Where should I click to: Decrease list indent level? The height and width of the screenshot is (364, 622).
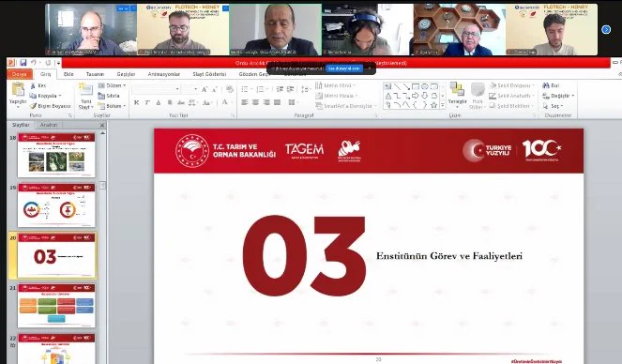(280, 90)
